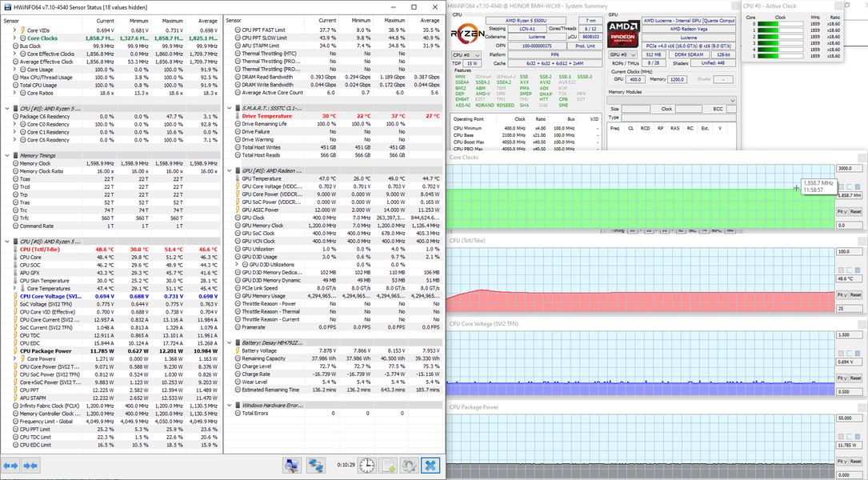Click the Operating Point column header
Screen dimensions: 868x480
coord(468,119)
